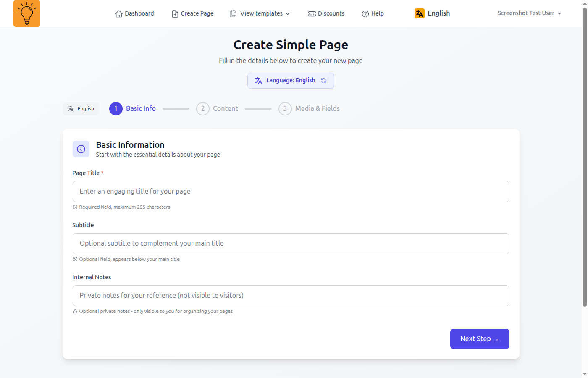
Task: Click the 'Internal Notes' label
Action: pyautogui.click(x=92, y=277)
